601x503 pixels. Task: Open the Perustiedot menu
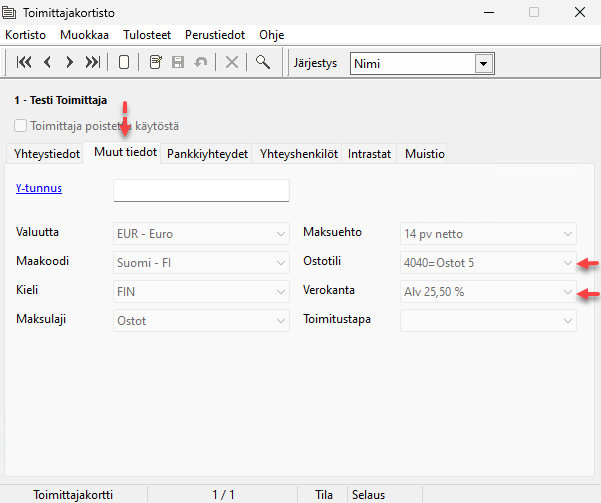215,35
